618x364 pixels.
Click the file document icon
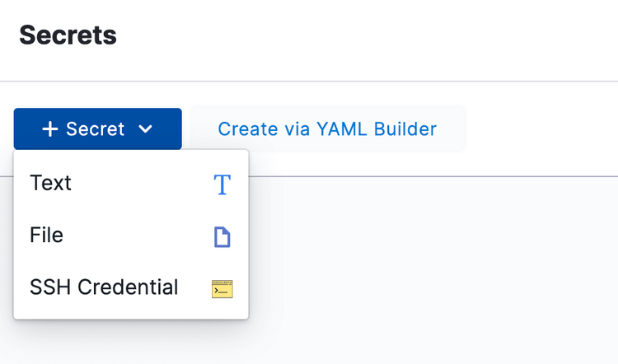coord(222,237)
